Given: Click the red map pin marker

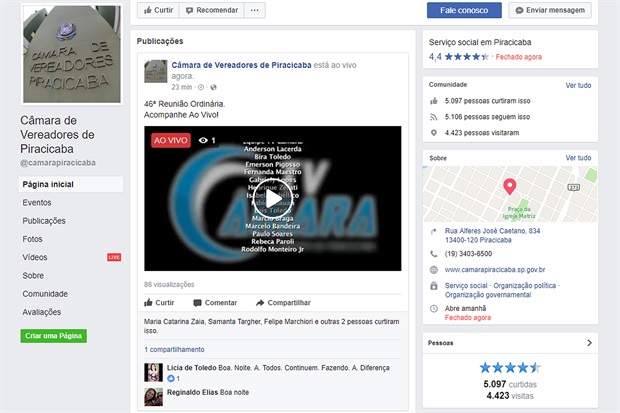Looking at the screenshot, I should 509,186.
